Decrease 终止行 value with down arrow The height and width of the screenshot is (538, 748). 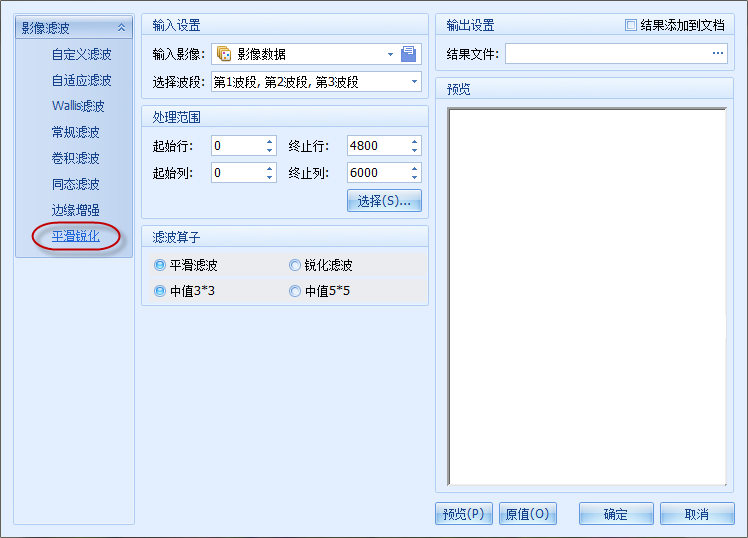click(414, 151)
